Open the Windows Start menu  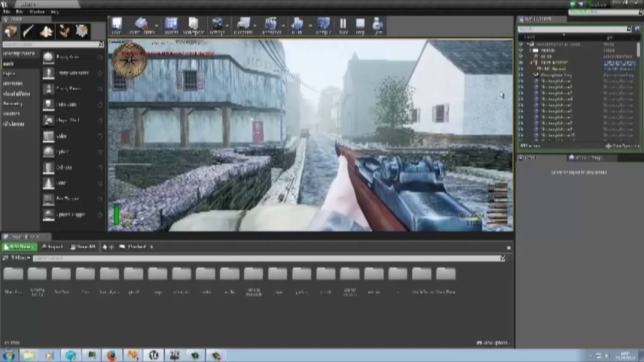click(x=9, y=355)
